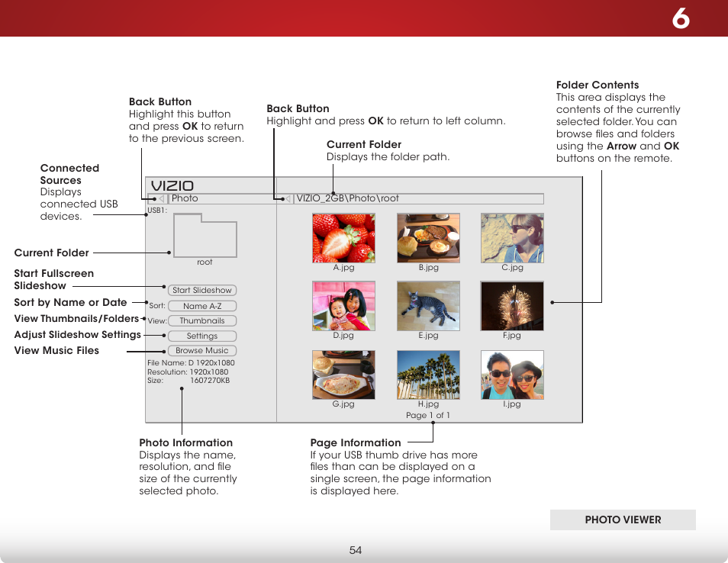Image resolution: width=728 pixels, height=563 pixels.
Task: Click the back arrow beside the VIZIO_2GB\Photo\root path
Action: (x=288, y=198)
